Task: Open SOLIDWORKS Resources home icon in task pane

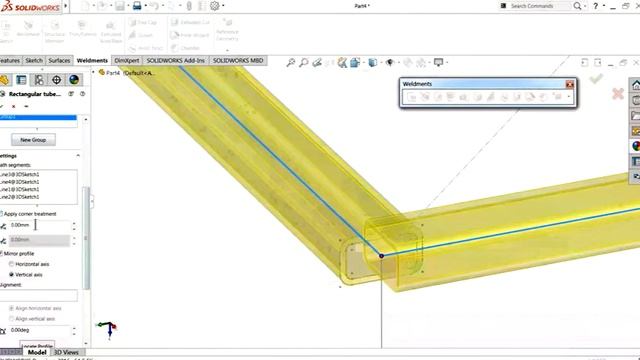Action: (636, 85)
